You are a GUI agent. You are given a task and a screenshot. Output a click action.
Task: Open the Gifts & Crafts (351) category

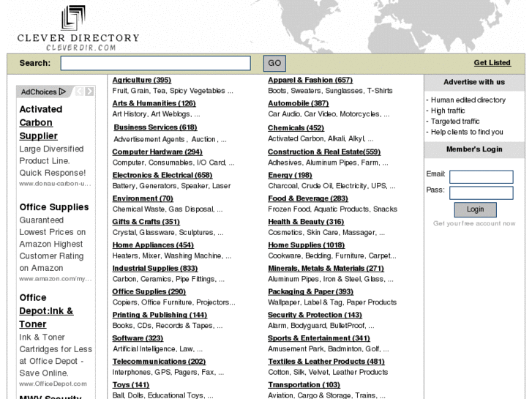pos(146,222)
